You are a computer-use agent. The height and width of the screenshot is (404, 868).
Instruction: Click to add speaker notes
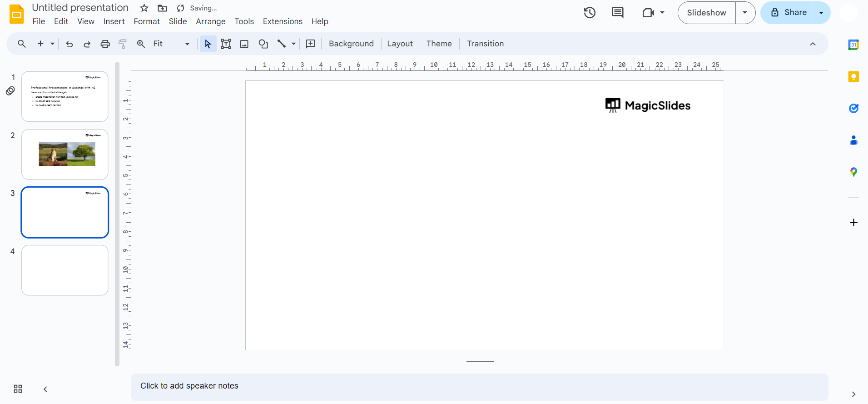click(x=480, y=387)
